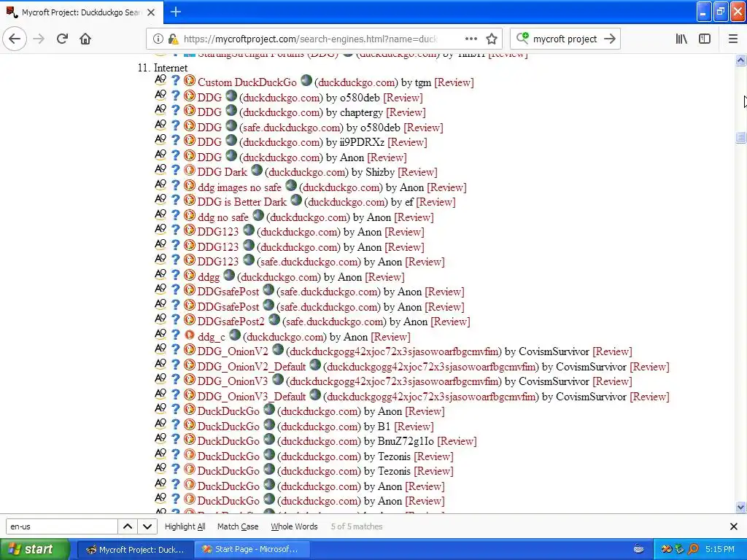The image size is (747, 560).
Task: Open DDG_OnionV2 plugin link
Action: (233, 352)
